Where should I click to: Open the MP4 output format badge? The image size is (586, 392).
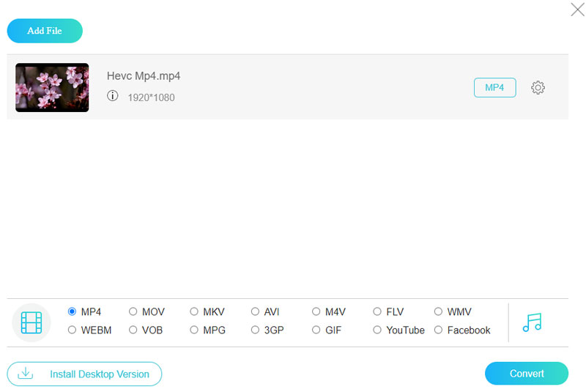tap(494, 88)
